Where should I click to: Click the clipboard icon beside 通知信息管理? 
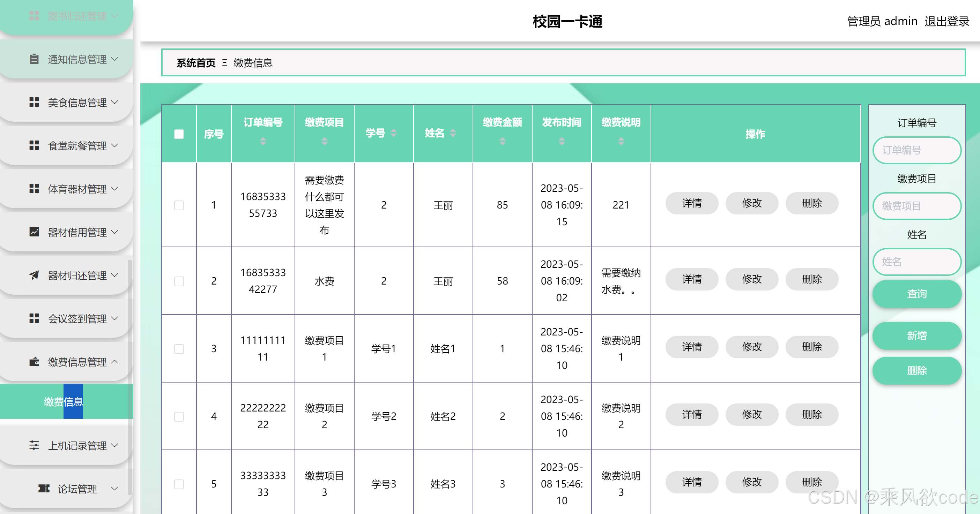[34, 59]
